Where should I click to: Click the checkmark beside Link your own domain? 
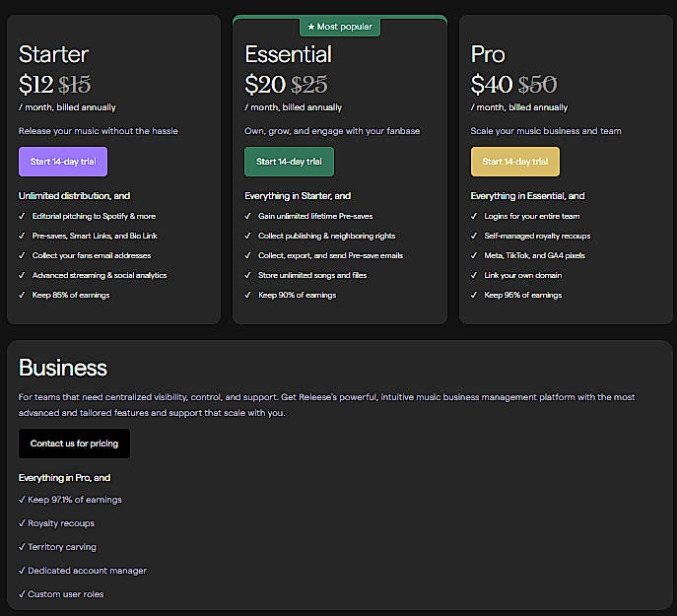point(474,275)
